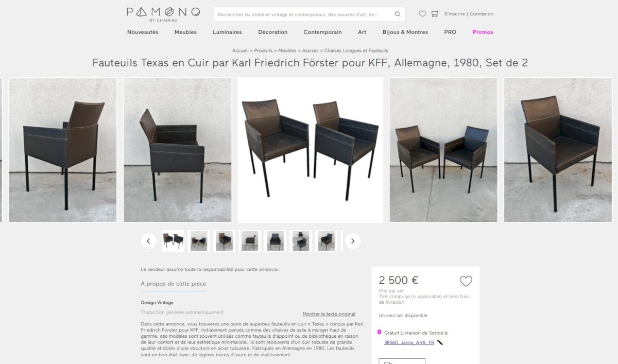Image resolution: width=618 pixels, height=364 pixels.
Task: Edit delivery location pencil icon
Action: tap(440, 342)
